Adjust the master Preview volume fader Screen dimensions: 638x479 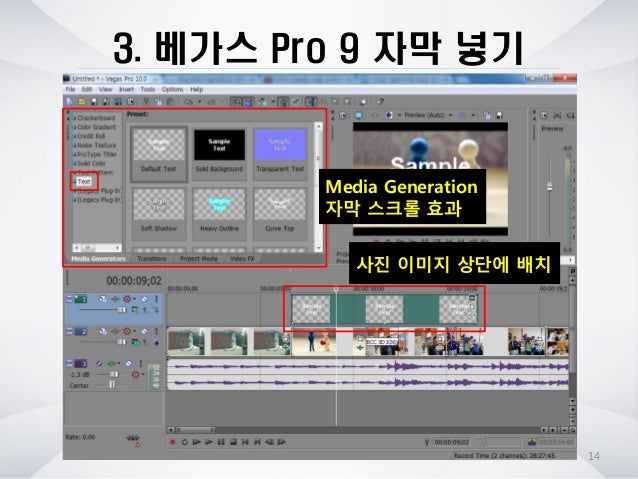550,187
